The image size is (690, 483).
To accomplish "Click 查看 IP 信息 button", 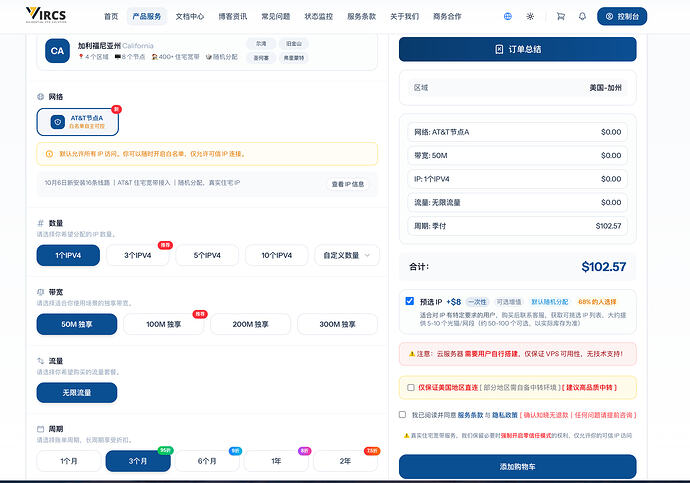I will tap(348, 184).
